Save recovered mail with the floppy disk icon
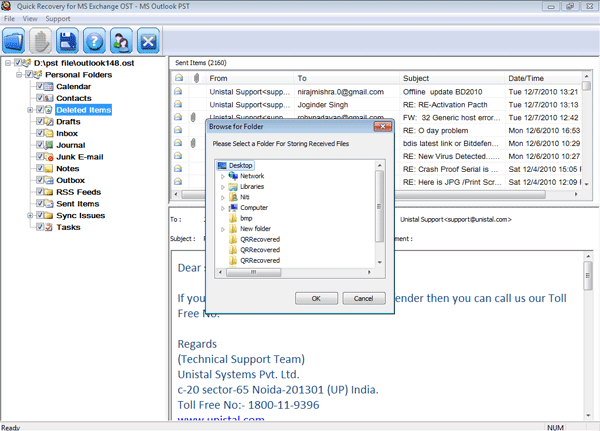The height and width of the screenshot is (431, 600). (68, 40)
